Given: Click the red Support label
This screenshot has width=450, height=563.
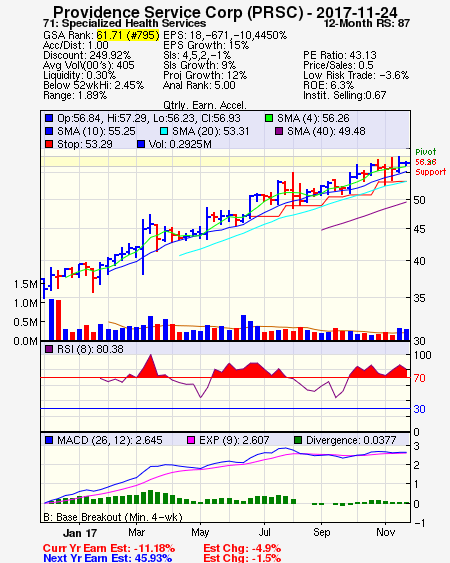Looking at the screenshot, I should 431,172.
